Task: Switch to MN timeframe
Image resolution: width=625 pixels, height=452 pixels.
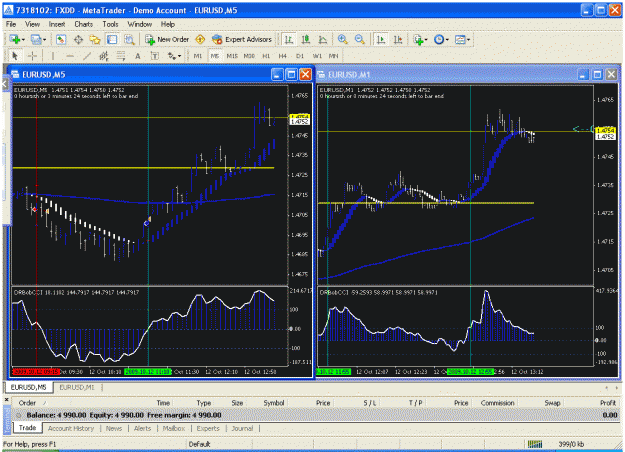Action: coord(333,56)
